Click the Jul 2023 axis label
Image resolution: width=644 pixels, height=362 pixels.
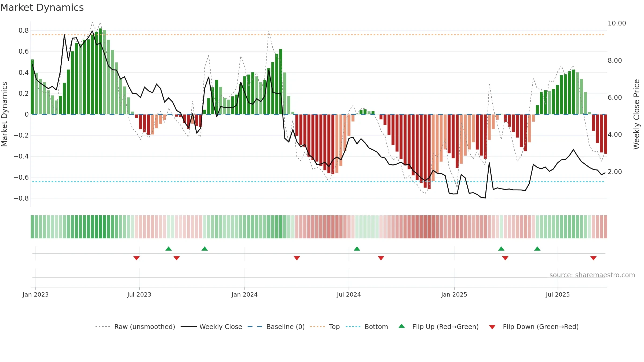(x=139, y=294)
